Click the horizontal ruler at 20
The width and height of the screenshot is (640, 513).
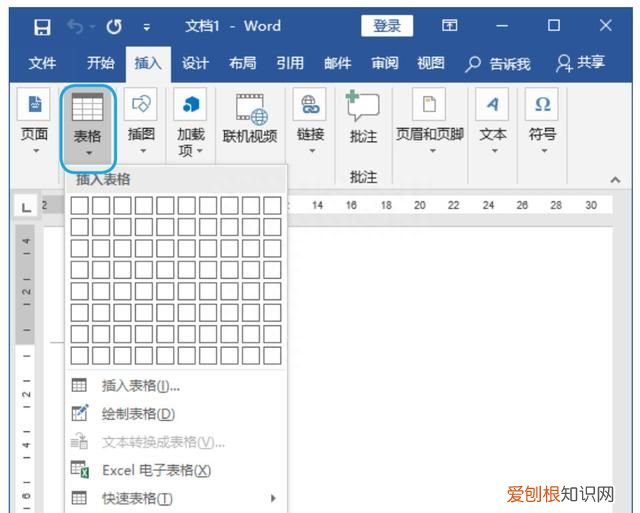coord(420,205)
